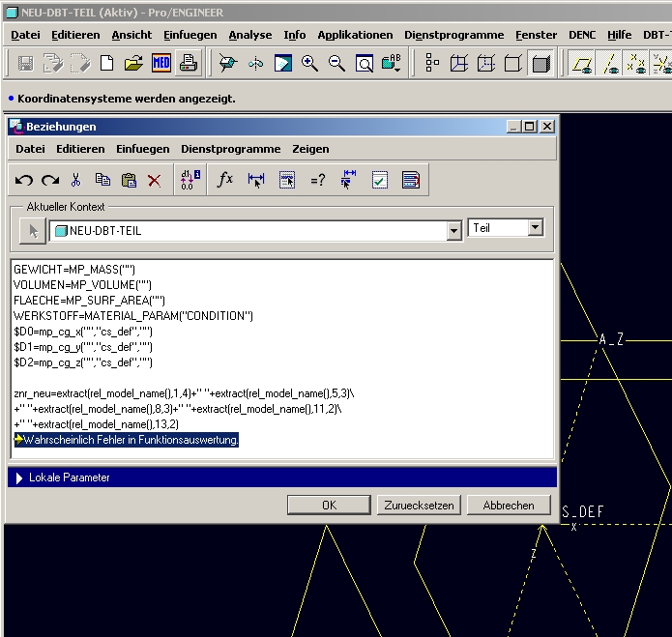Open the Analyse menu
672x637 pixels.
pyautogui.click(x=250, y=35)
